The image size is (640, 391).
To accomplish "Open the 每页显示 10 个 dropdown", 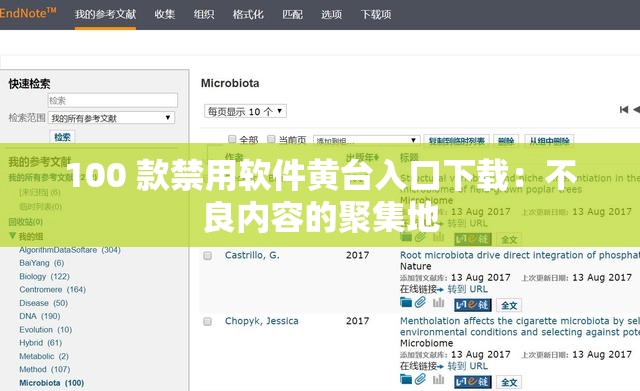I will (x=245, y=111).
